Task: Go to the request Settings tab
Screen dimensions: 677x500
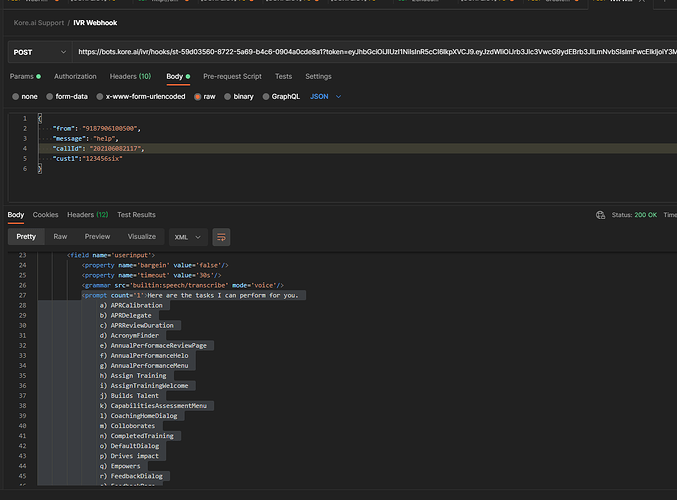Action: [318, 76]
